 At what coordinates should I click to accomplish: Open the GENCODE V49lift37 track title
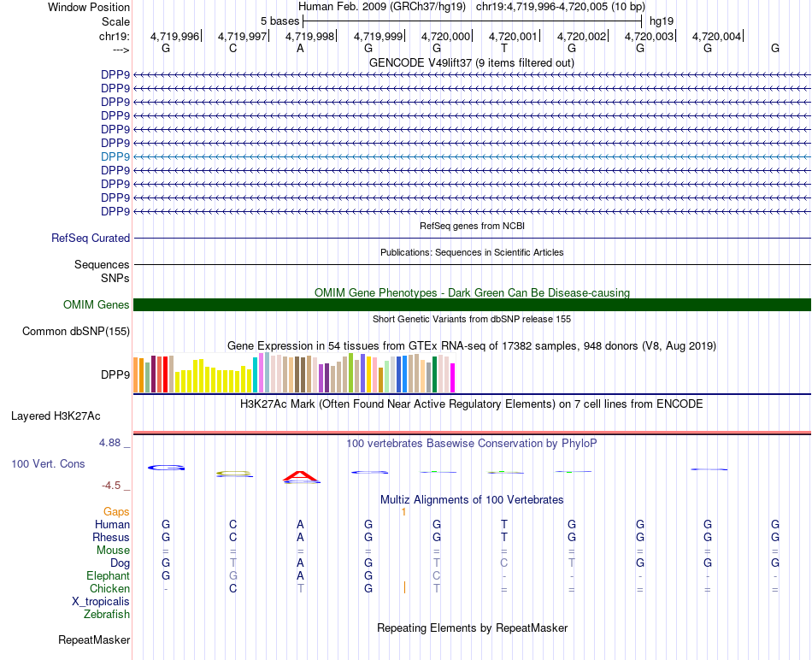472,62
